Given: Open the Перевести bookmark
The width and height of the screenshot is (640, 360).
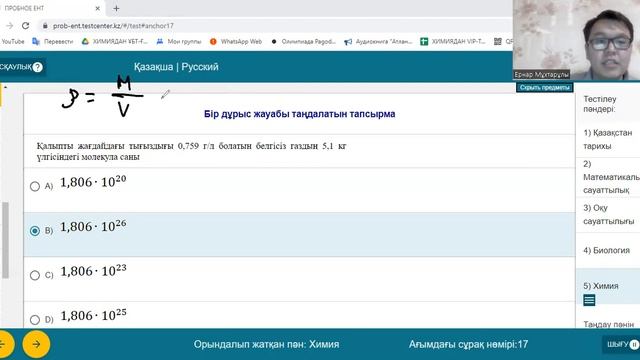Looking at the screenshot, I should 53,42.
